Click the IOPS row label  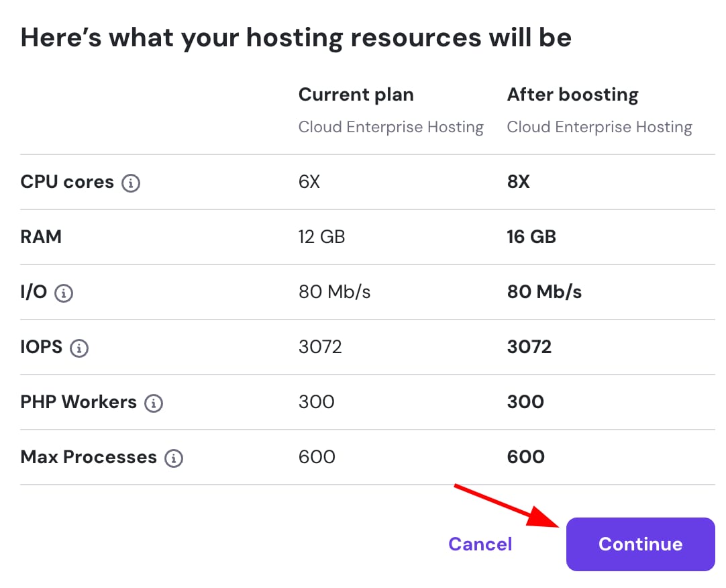(42, 347)
